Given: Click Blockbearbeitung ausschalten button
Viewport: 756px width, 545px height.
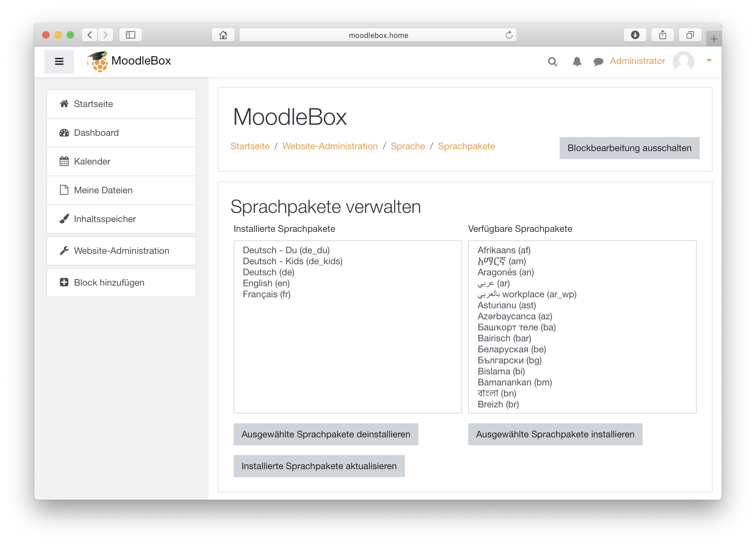Looking at the screenshot, I should click(x=629, y=148).
